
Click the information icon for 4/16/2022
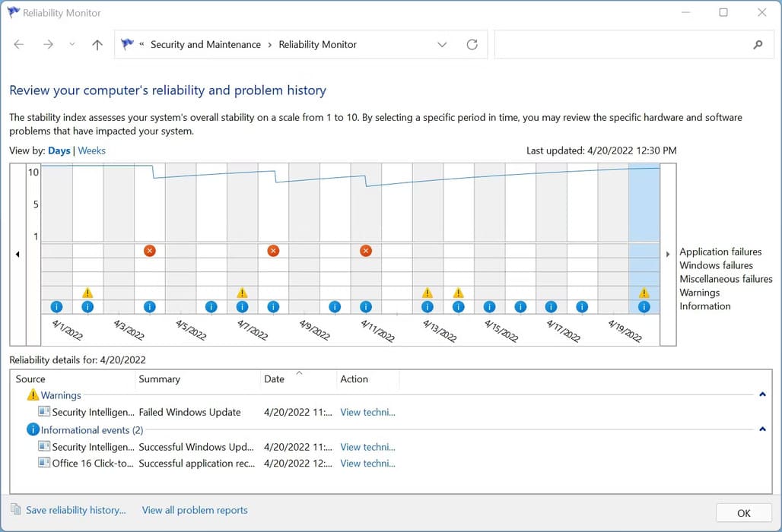(x=520, y=307)
